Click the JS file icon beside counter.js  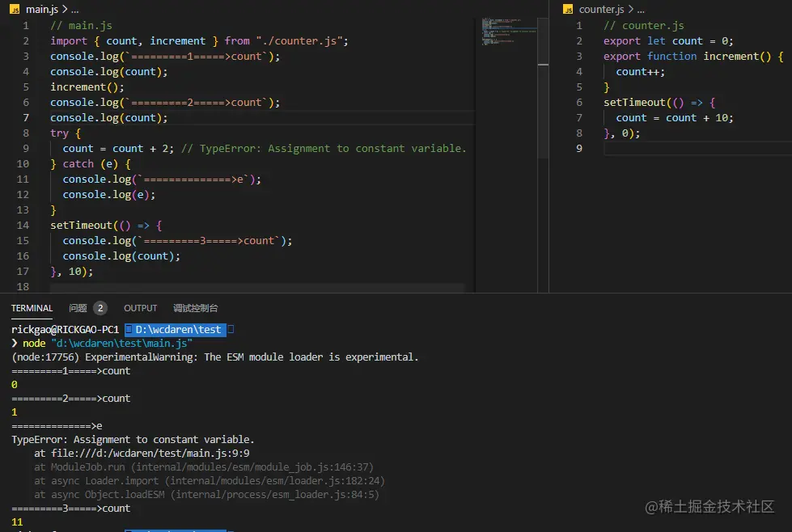(568, 9)
